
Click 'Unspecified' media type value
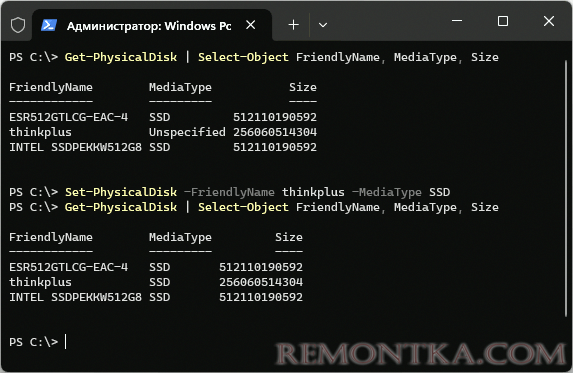[x=187, y=132]
